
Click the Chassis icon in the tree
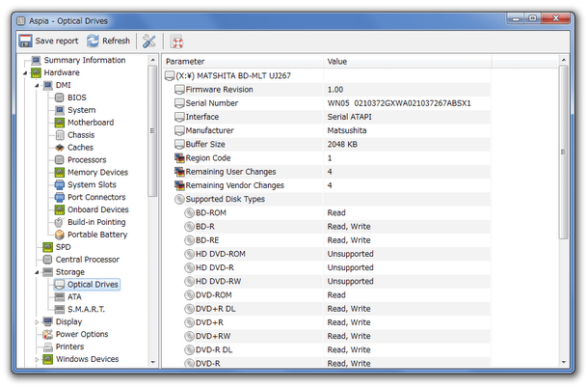click(x=59, y=135)
